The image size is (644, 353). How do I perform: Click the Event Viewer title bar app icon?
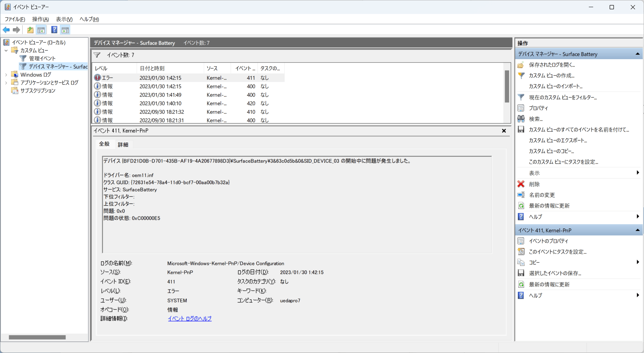(x=7, y=7)
